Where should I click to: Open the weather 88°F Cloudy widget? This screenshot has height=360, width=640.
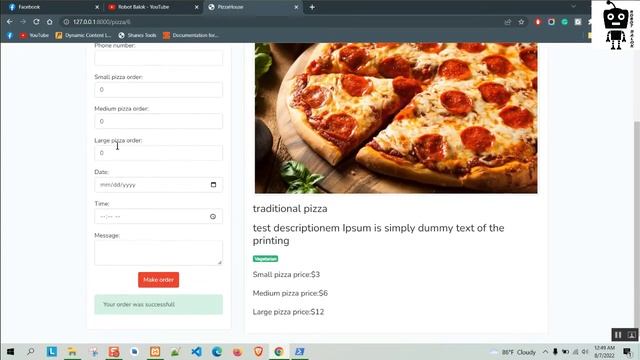click(x=513, y=352)
